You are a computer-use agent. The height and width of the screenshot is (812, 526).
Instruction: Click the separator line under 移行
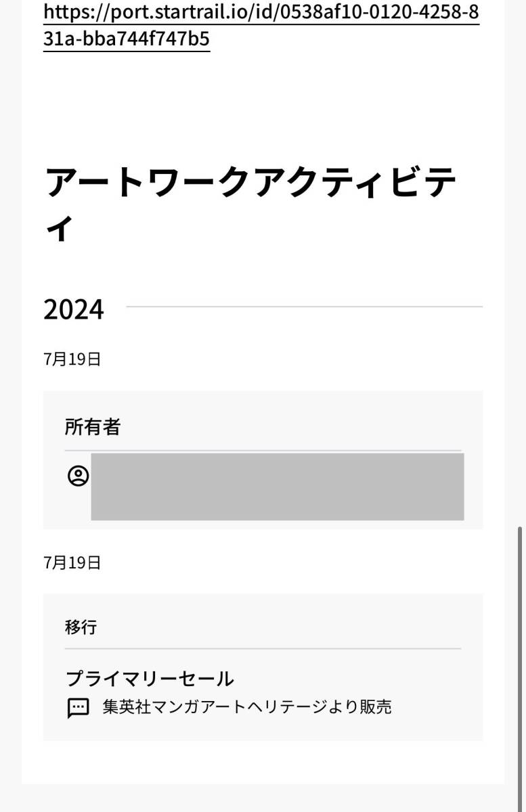pos(263,649)
